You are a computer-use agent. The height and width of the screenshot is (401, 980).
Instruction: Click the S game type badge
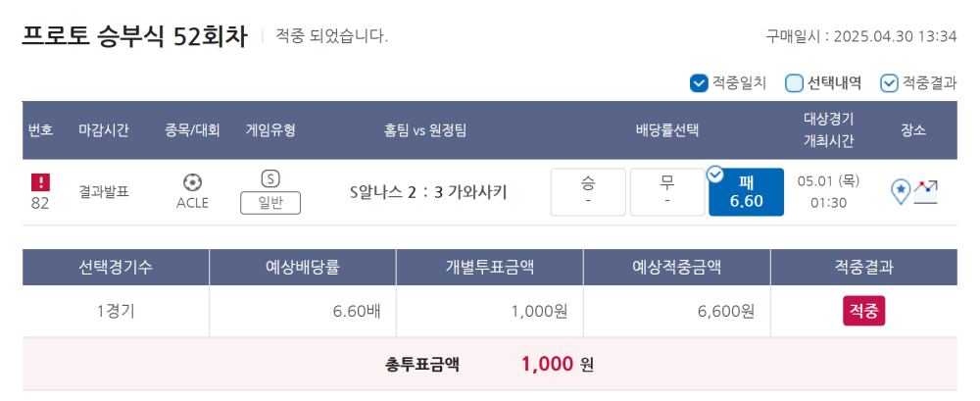pyautogui.click(x=270, y=179)
